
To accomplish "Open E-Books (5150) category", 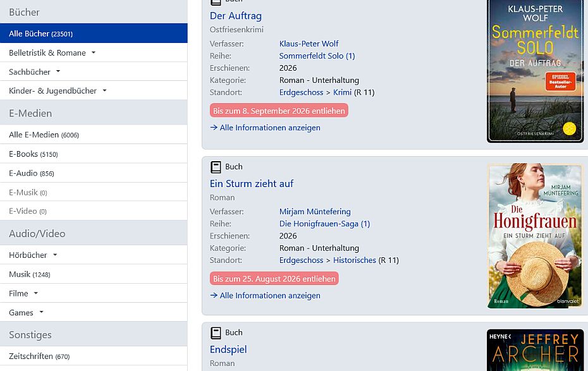I will (94, 154).
